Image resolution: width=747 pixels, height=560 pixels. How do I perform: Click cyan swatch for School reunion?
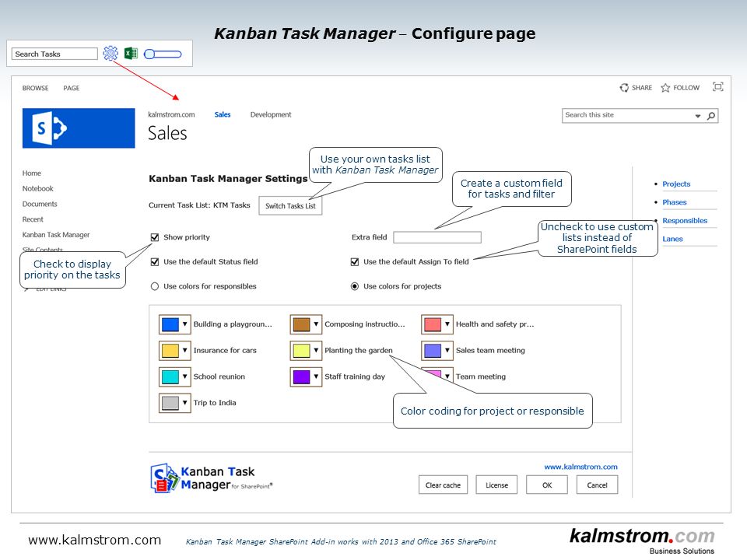point(170,376)
